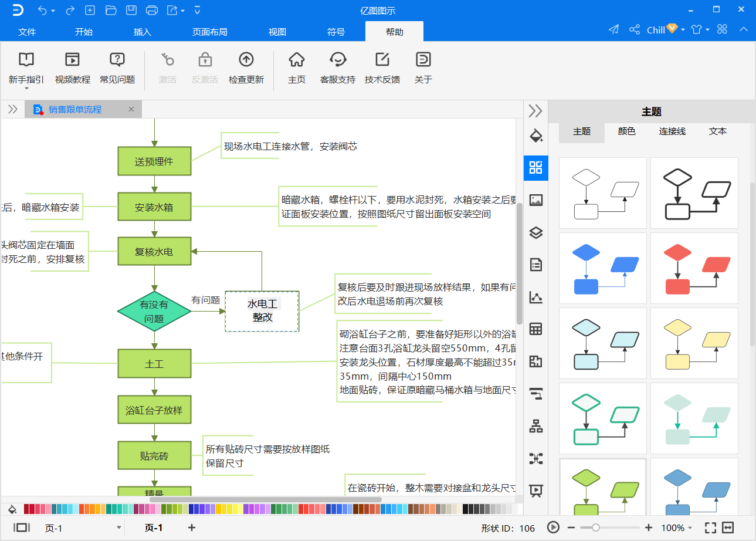Select the red theme flowchart thumbnail
Screen dimensions: 756x541
tap(694, 268)
